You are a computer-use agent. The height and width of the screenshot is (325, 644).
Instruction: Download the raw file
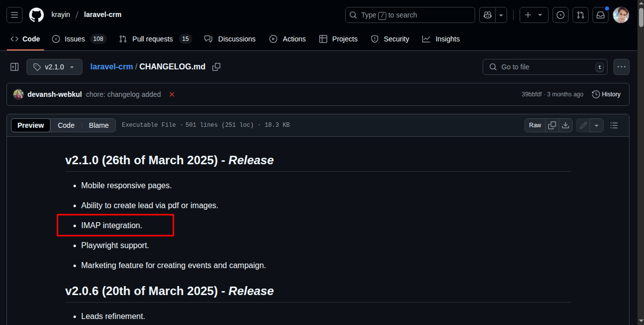[566, 125]
